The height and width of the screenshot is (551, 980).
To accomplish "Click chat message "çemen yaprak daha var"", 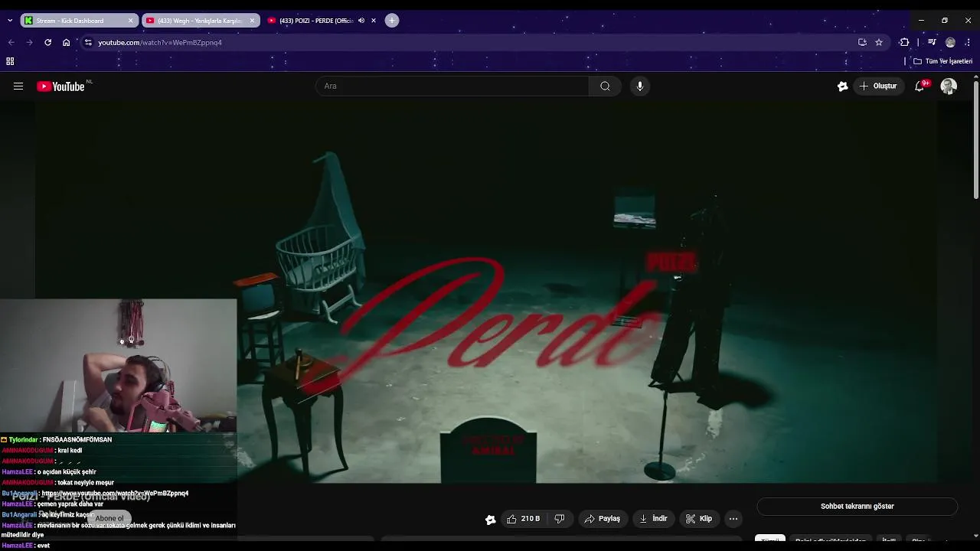I will (70, 504).
